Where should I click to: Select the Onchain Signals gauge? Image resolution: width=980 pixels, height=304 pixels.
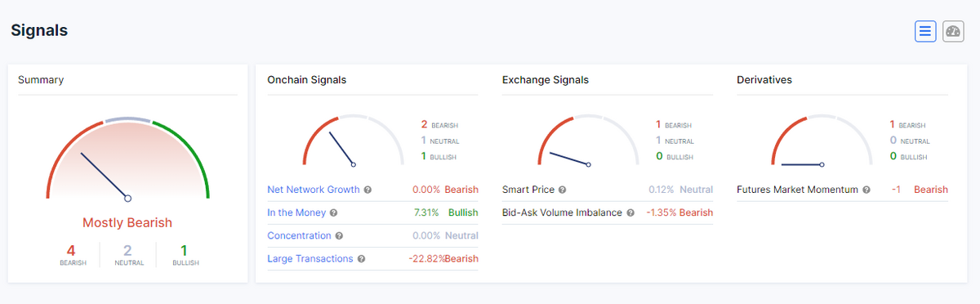click(354, 140)
